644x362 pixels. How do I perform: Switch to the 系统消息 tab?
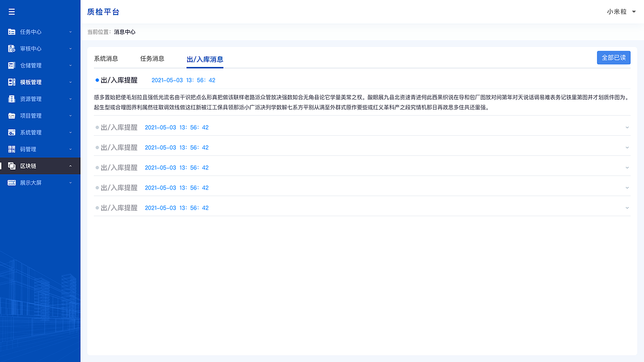pos(106,58)
